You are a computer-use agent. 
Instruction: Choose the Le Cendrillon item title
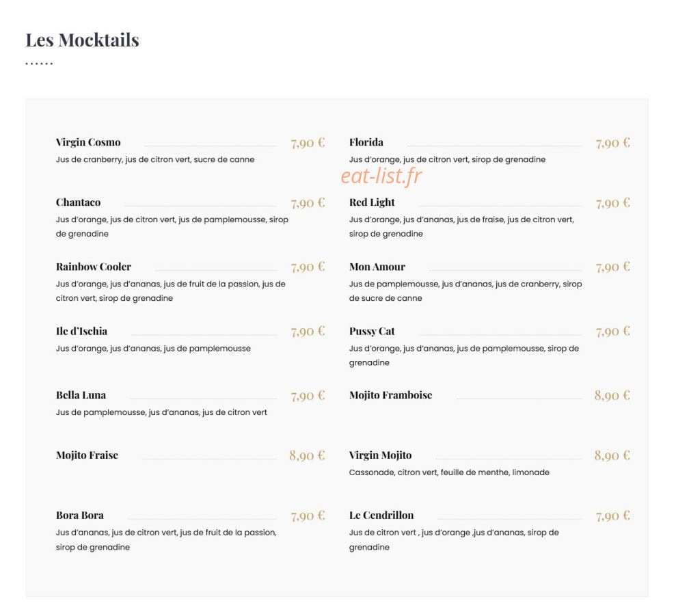[381, 515]
